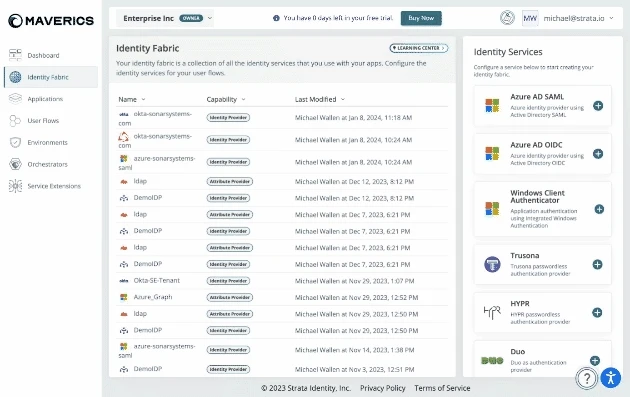This screenshot has width=630, height=397.
Task: Open azure-sonarsystems-saml from Nov 14
Action: click(282, 350)
